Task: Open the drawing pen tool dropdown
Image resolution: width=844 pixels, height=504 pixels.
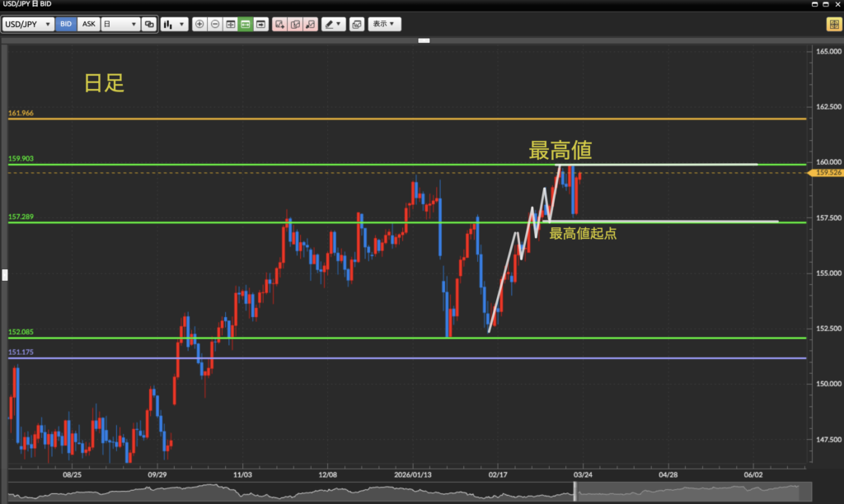Action: click(x=333, y=25)
